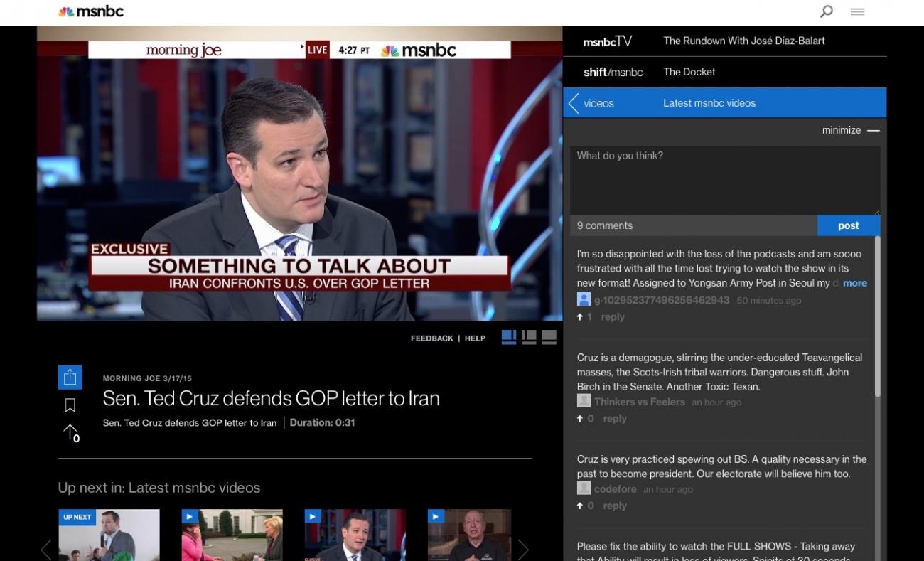Show previous Up next videos arrow

click(x=46, y=549)
